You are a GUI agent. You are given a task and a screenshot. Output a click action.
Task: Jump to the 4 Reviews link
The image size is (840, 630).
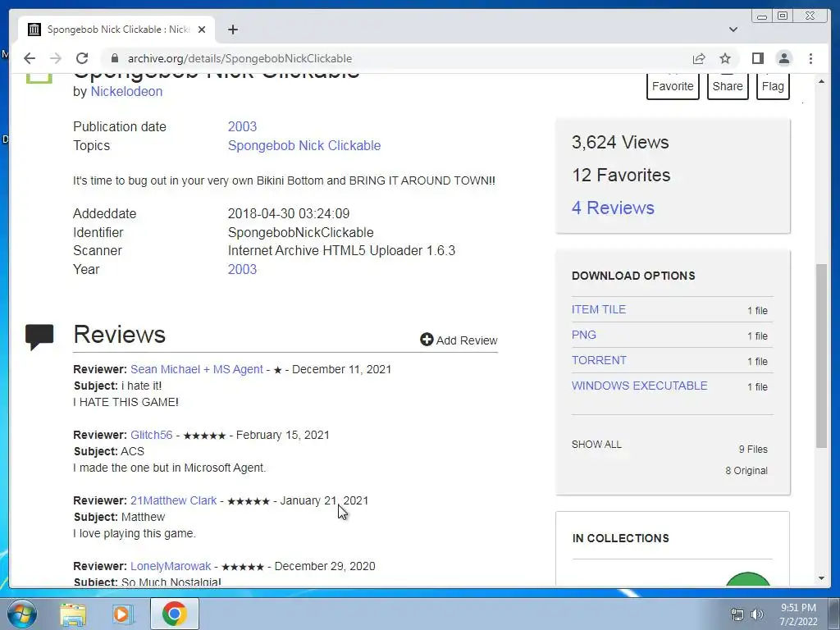tap(613, 208)
